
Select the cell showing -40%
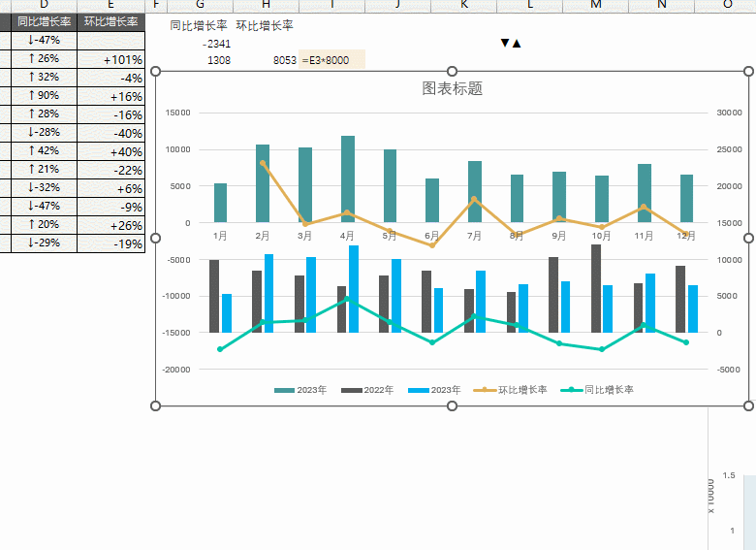pos(110,133)
